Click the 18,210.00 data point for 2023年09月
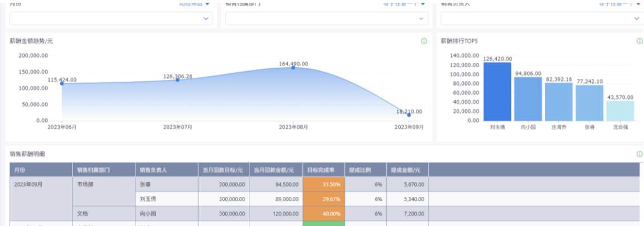The height and width of the screenshot is (226, 644). [x=409, y=115]
